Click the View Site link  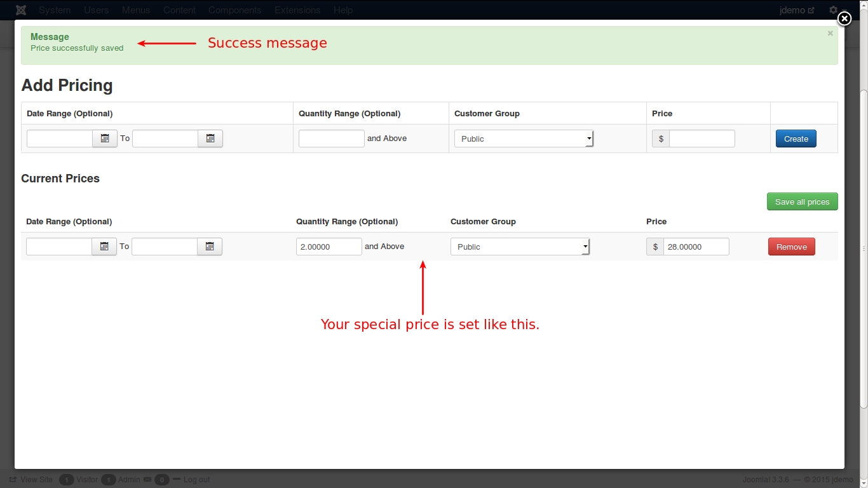36,480
